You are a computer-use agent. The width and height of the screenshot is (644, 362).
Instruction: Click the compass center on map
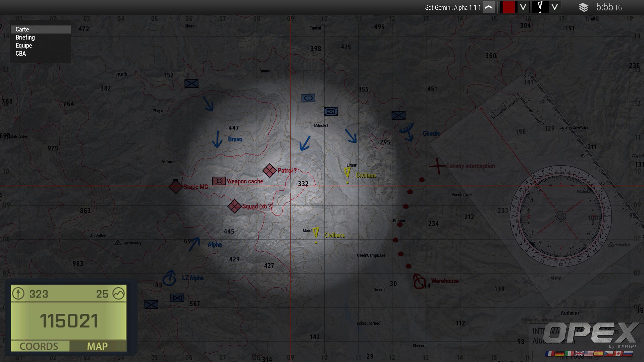[560, 216]
